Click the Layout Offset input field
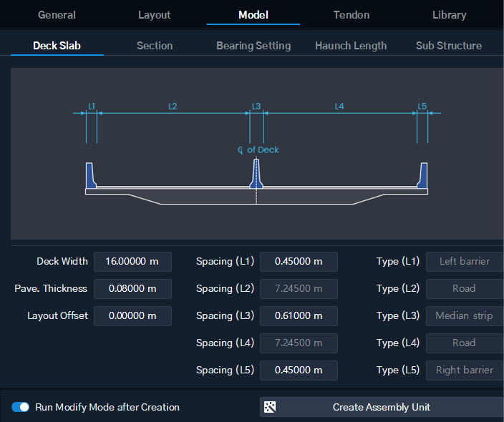The image size is (504, 422). [132, 315]
